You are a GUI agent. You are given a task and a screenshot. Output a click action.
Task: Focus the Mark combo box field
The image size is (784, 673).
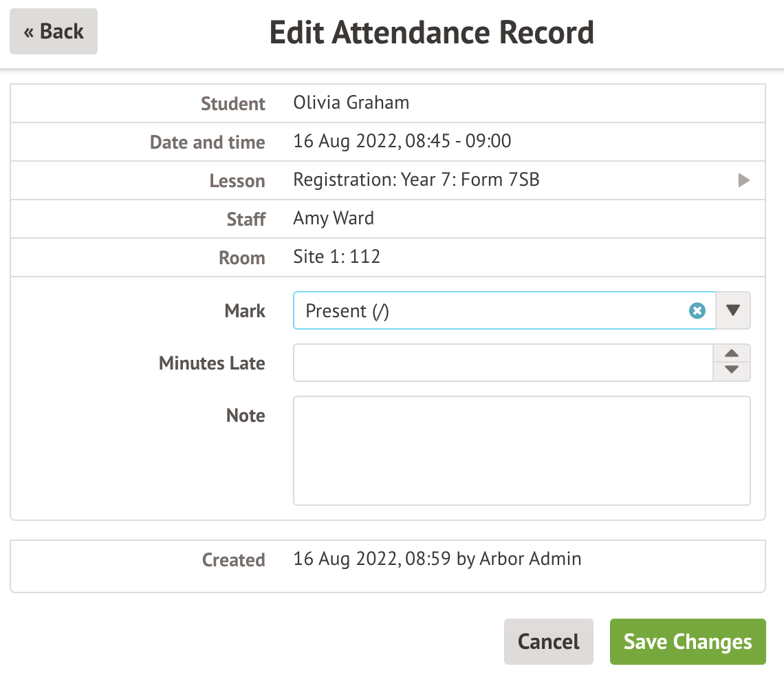click(488, 311)
